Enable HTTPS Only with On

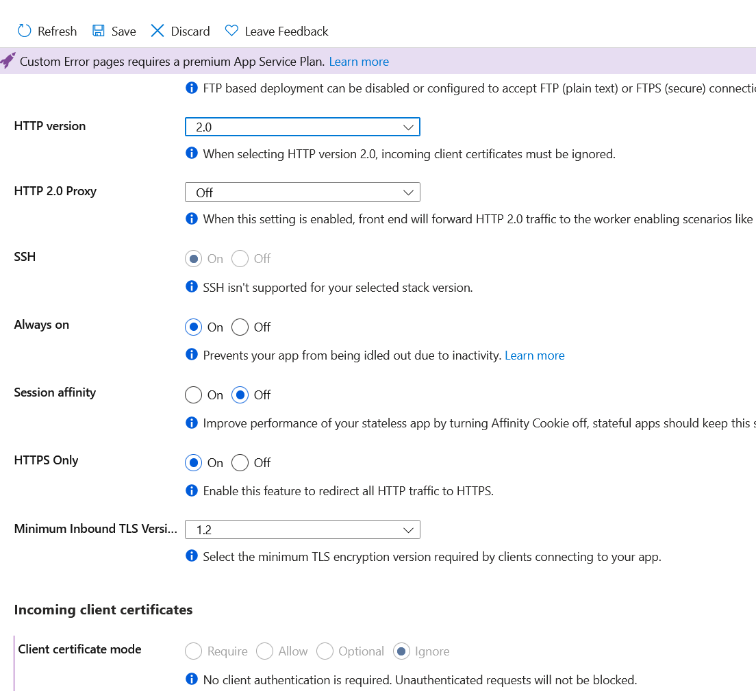pos(193,463)
